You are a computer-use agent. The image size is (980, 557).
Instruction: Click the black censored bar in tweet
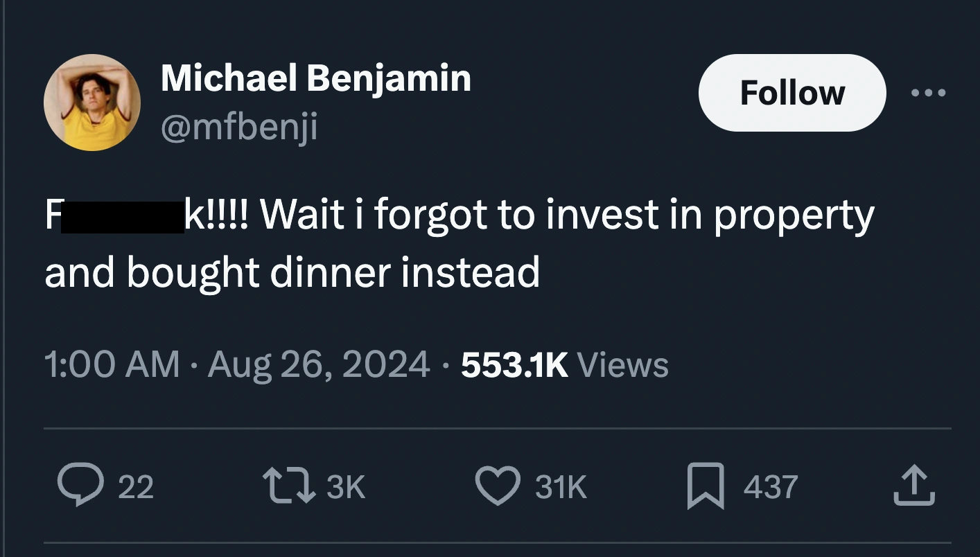click(122, 217)
